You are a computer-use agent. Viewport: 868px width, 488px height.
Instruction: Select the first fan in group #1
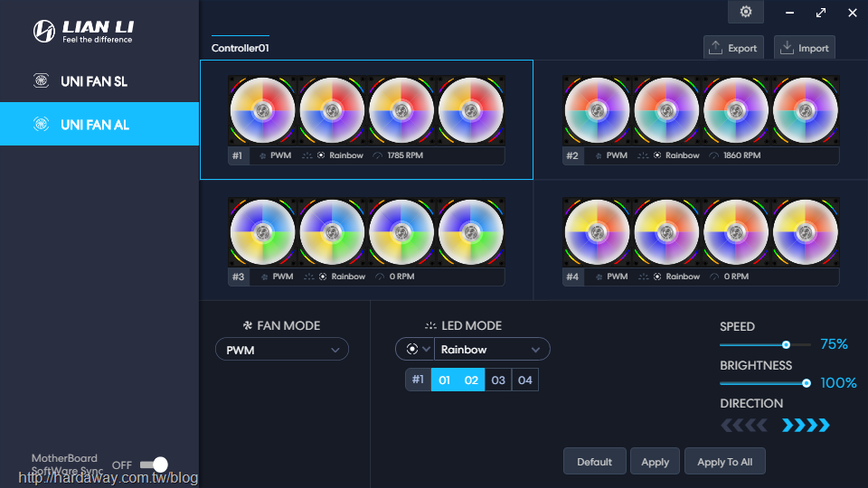pyautogui.click(x=262, y=110)
